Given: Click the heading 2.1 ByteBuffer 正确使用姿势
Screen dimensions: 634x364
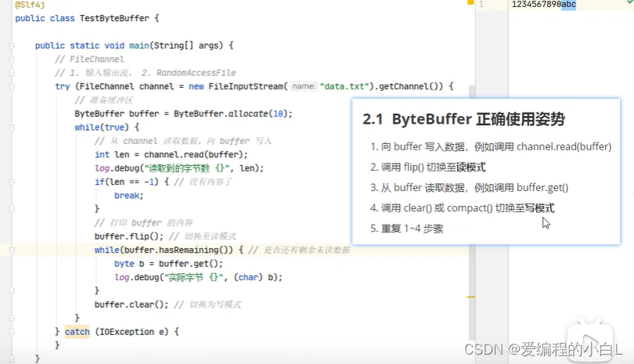Looking at the screenshot, I should (x=464, y=119).
